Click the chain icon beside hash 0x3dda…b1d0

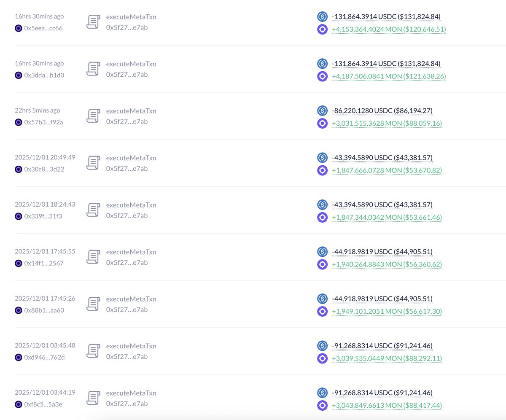tap(18, 75)
